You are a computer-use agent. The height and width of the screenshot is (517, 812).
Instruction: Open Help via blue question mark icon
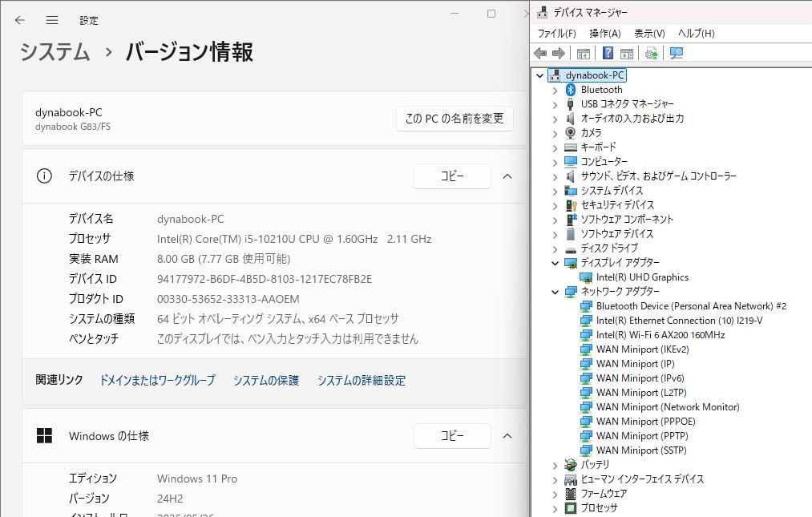pos(608,54)
